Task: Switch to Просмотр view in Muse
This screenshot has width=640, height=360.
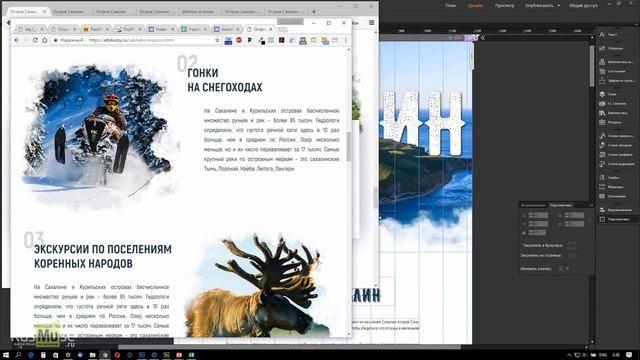Action: (x=504, y=6)
